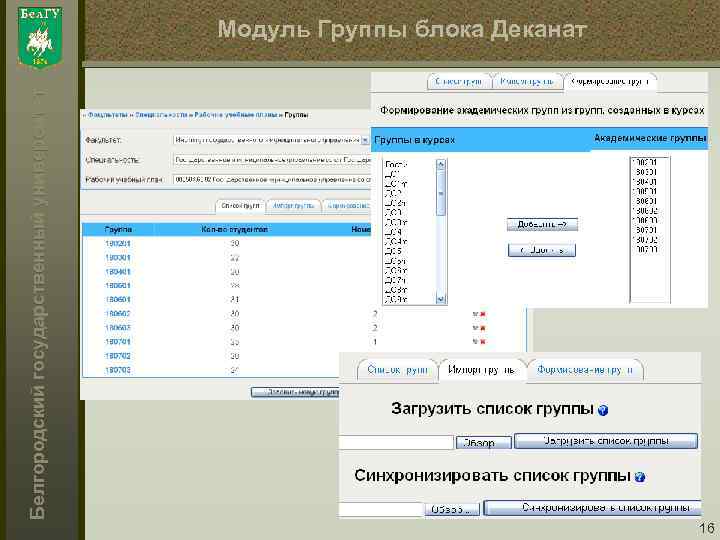The width and height of the screenshot is (720, 540).
Task: Click edit icon in row 180701
Action: tap(476, 342)
